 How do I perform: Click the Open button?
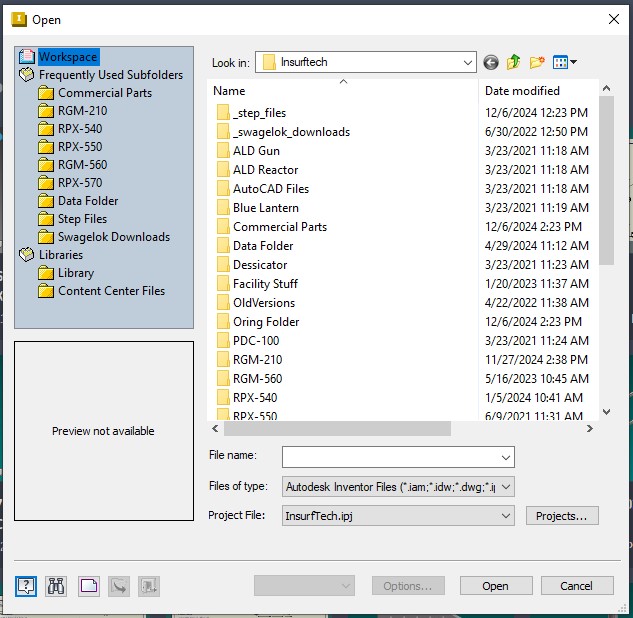496,586
